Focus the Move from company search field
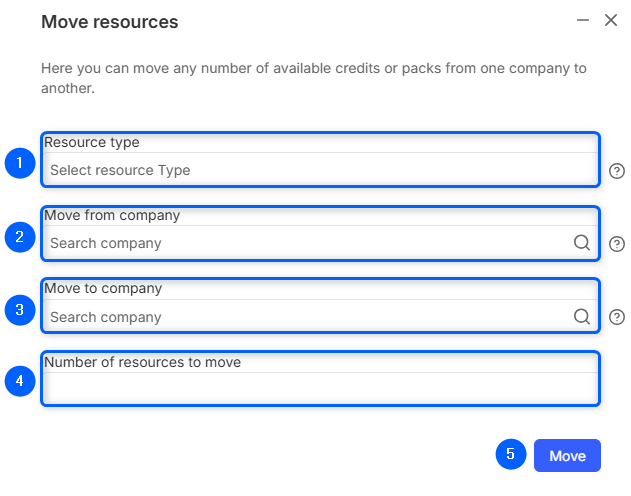 point(300,243)
